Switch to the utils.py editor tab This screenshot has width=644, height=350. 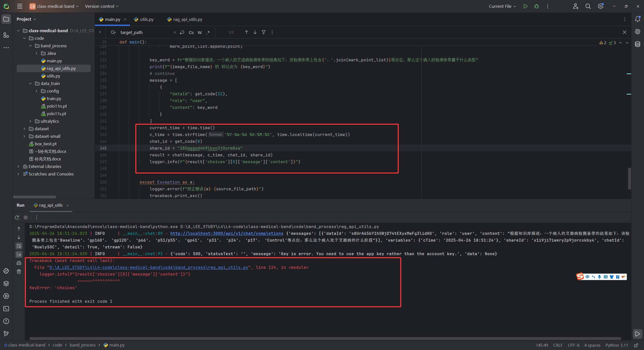point(146,19)
